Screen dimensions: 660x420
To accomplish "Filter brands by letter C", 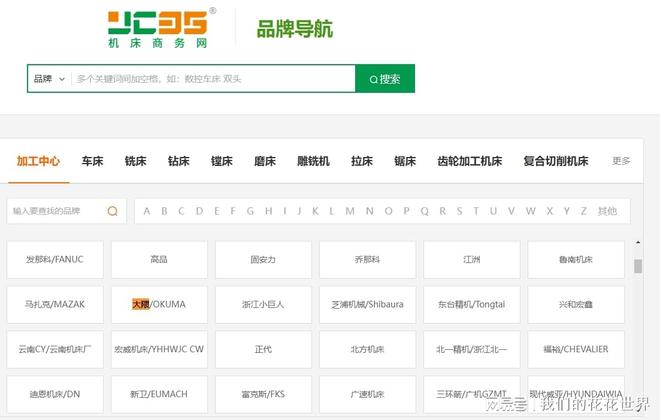I will coord(181,211).
